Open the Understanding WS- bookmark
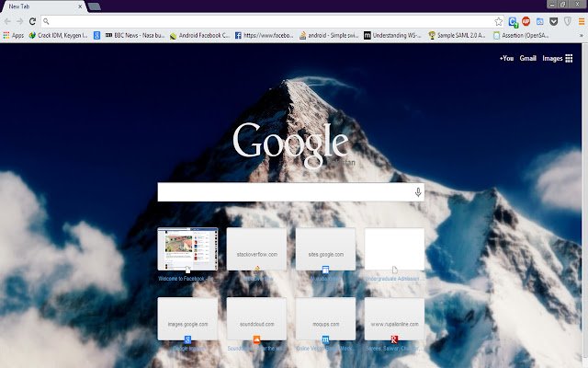This screenshot has width=588, height=368. (392, 35)
